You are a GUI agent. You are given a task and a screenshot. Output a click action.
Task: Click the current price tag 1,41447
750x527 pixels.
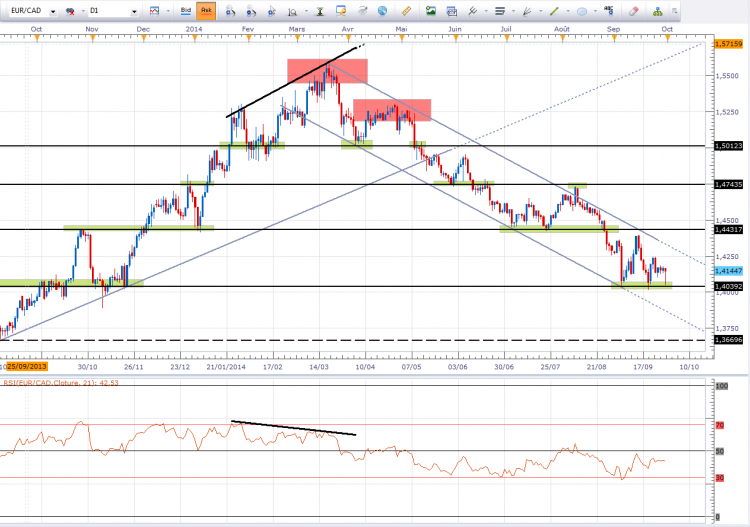(728, 271)
